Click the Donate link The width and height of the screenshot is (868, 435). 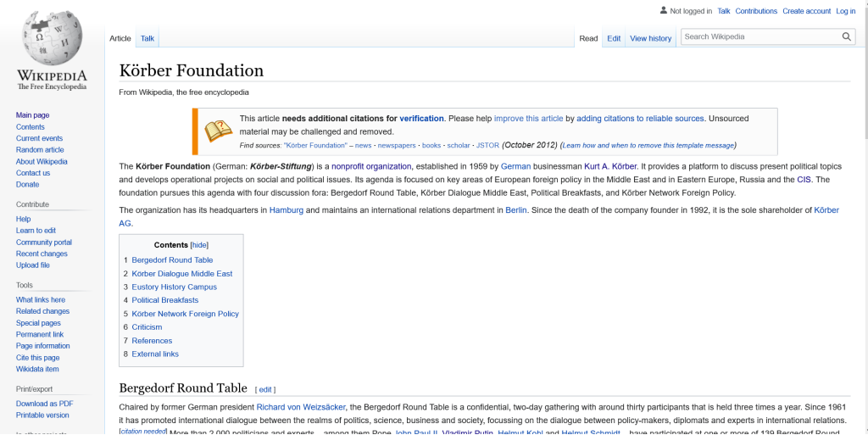28,184
